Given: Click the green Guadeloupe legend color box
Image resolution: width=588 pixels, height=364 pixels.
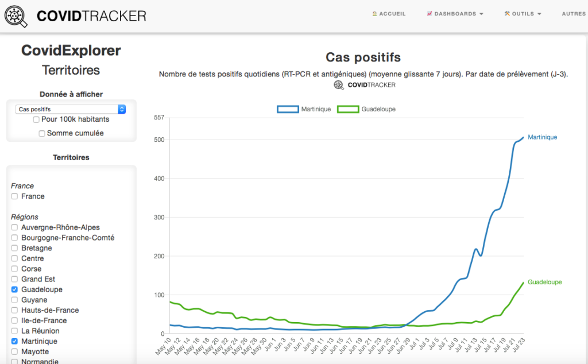Looking at the screenshot, I should pos(348,109).
